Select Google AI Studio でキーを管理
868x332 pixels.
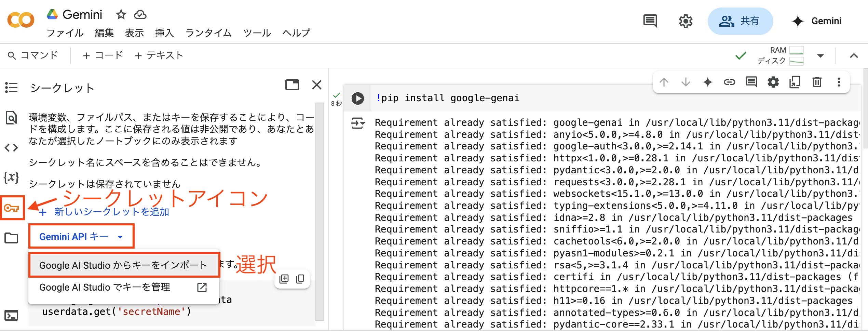click(x=124, y=287)
